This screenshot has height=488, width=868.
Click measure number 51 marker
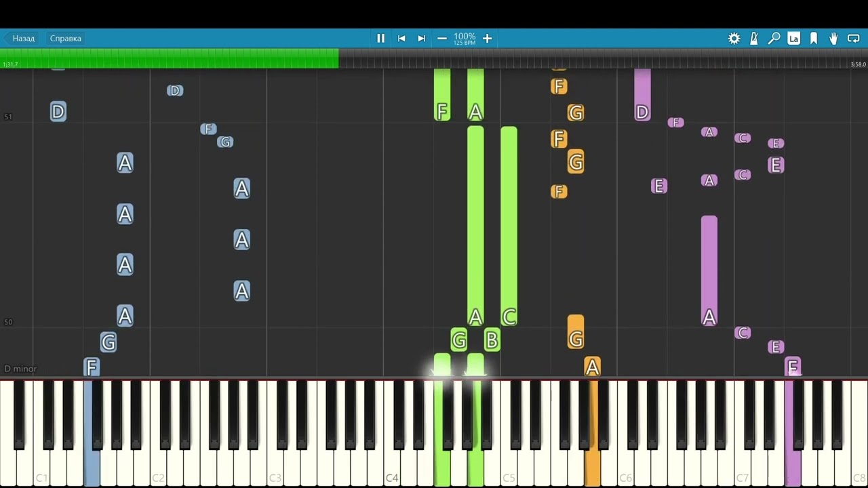pos(8,117)
